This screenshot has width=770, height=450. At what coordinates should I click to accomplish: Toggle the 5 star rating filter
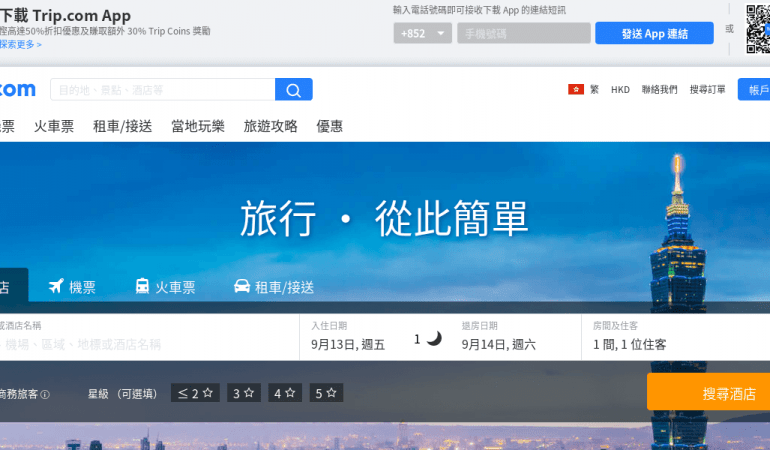click(x=326, y=393)
